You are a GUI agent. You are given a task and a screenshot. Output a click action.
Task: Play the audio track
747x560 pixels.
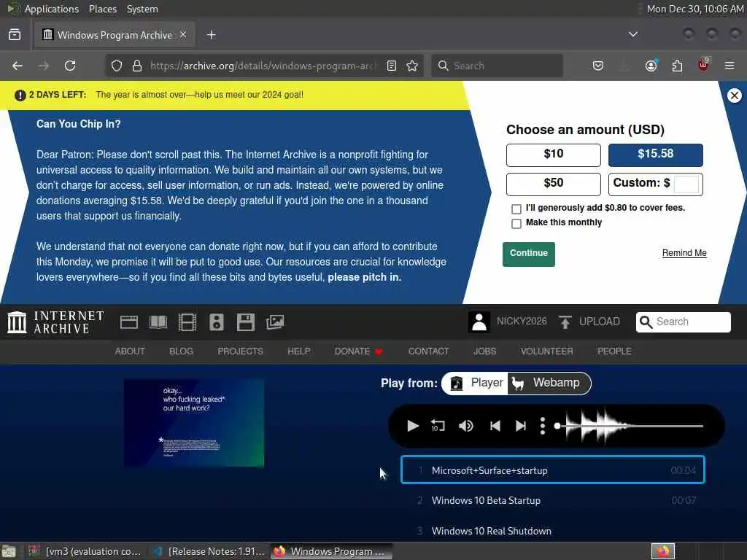pos(413,426)
